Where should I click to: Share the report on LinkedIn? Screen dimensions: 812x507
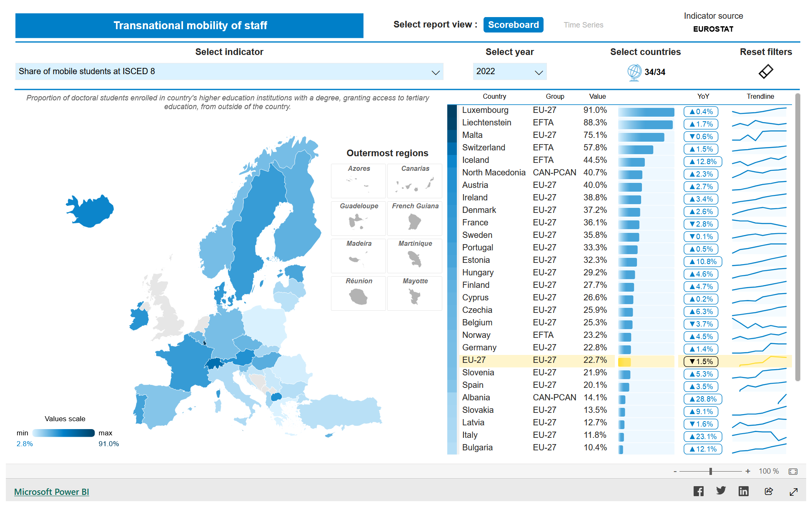pos(744,491)
